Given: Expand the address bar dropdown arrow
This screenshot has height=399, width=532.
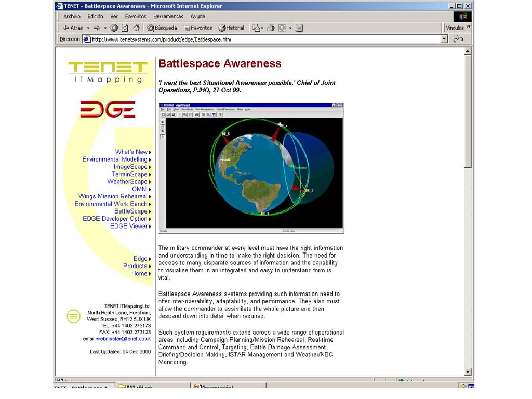Looking at the screenshot, I should (444, 39).
